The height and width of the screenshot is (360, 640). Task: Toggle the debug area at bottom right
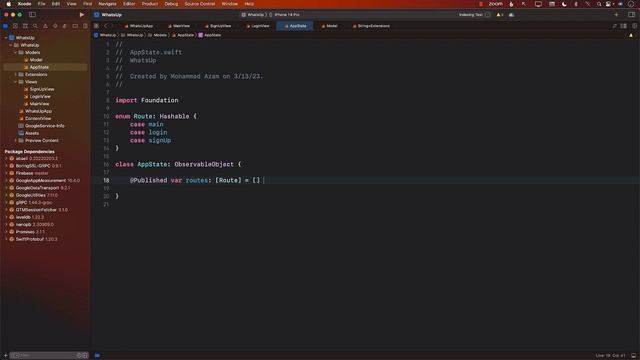(633, 356)
